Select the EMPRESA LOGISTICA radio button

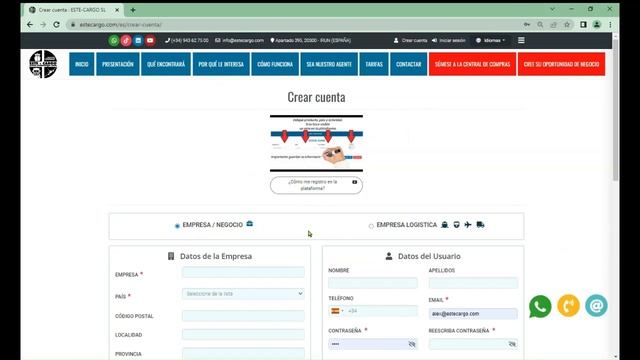(x=371, y=226)
